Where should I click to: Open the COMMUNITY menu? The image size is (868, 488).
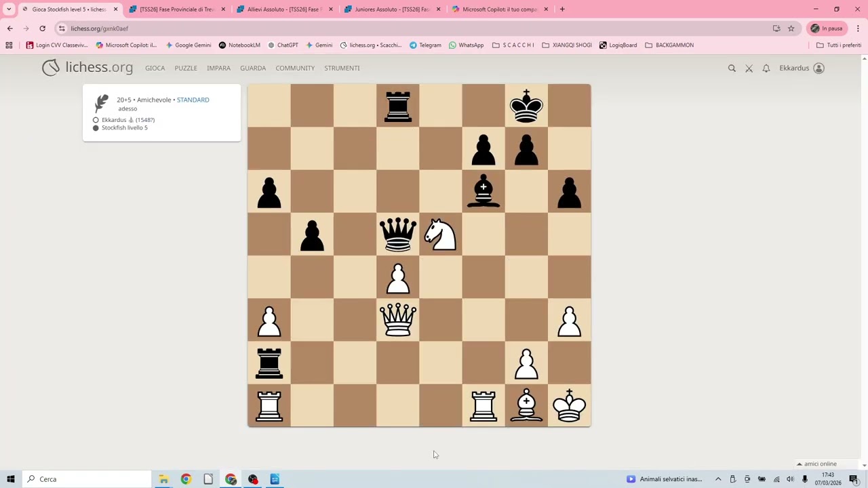[x=295, y=68]
